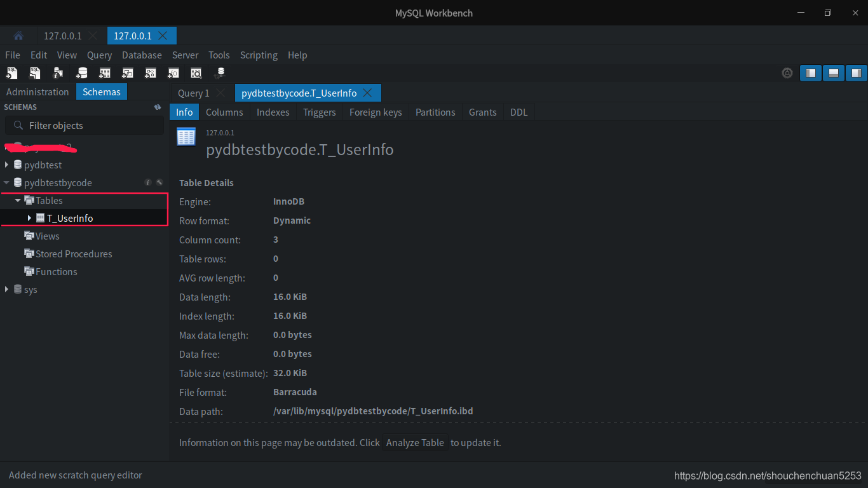Select pydbtest schema name
Image resolution: width=868 pixels, height=488 pixels.
pyautogui.click(x=43, y=165)
